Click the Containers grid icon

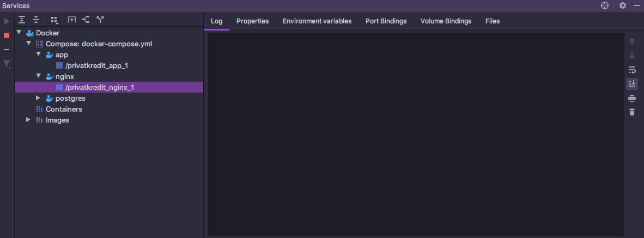coord(39,109)
